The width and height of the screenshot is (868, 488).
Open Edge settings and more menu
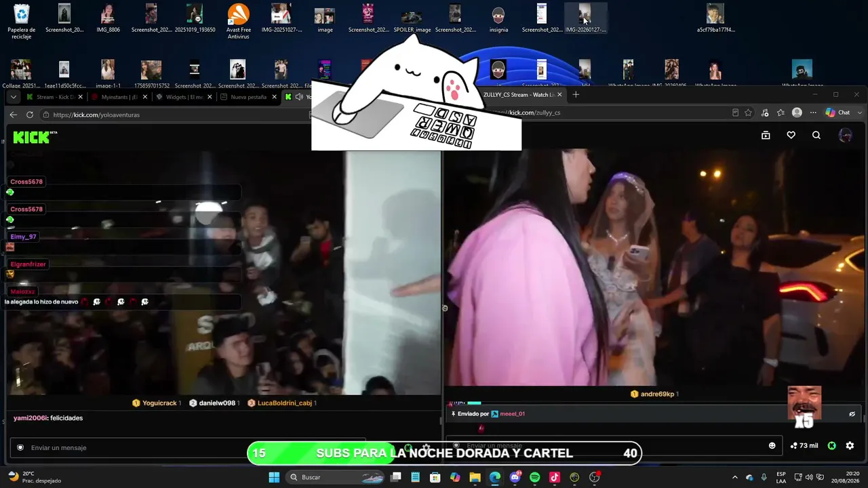coord(813,113)
